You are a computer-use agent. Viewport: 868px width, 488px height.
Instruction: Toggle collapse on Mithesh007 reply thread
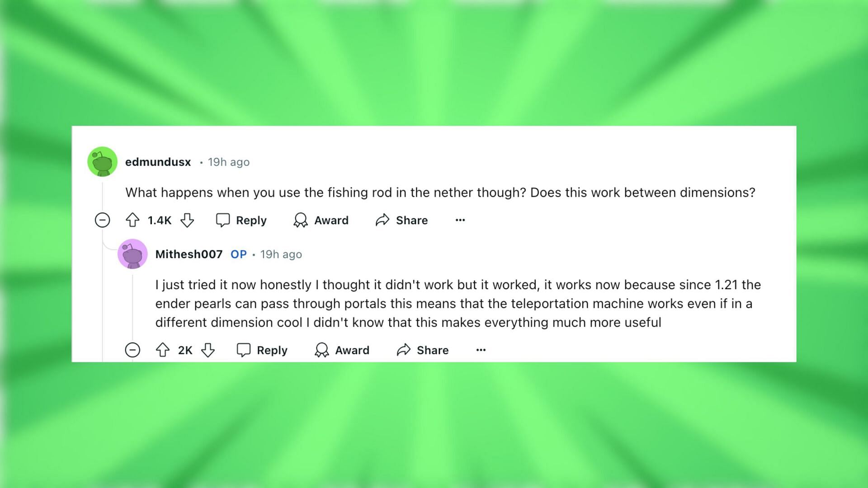click(x=133, y=350)
